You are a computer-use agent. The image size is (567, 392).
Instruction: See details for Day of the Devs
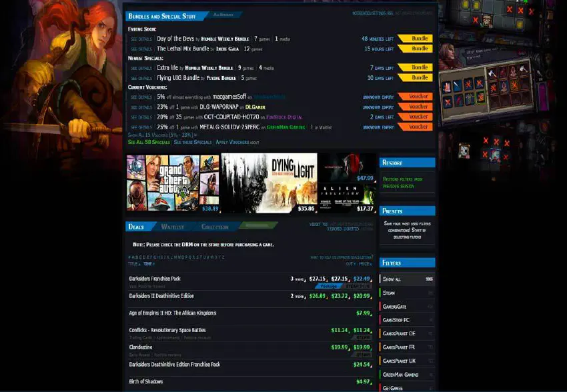141,39
